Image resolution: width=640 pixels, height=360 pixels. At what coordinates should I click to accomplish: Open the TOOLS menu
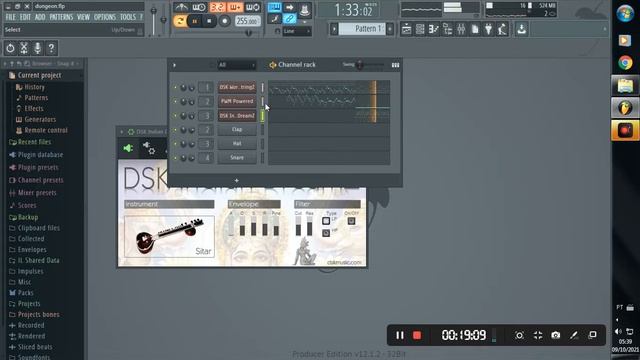[128, 17]
